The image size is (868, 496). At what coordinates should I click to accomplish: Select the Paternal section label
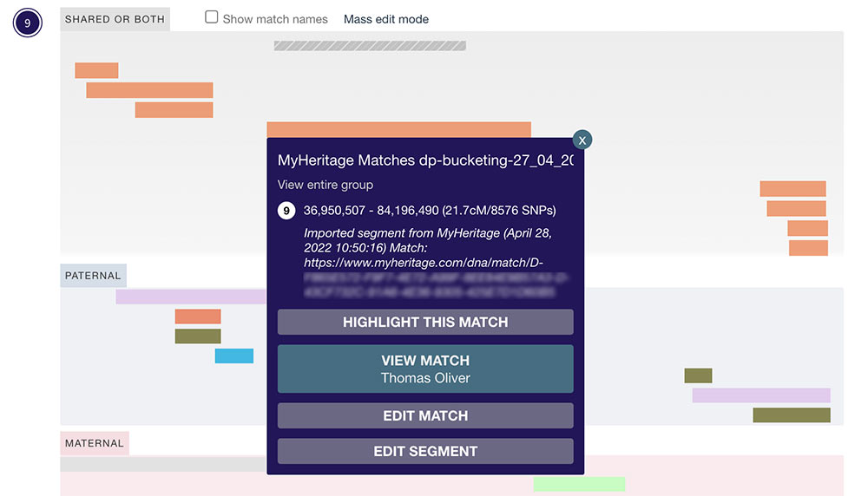(x=93, y=276)
